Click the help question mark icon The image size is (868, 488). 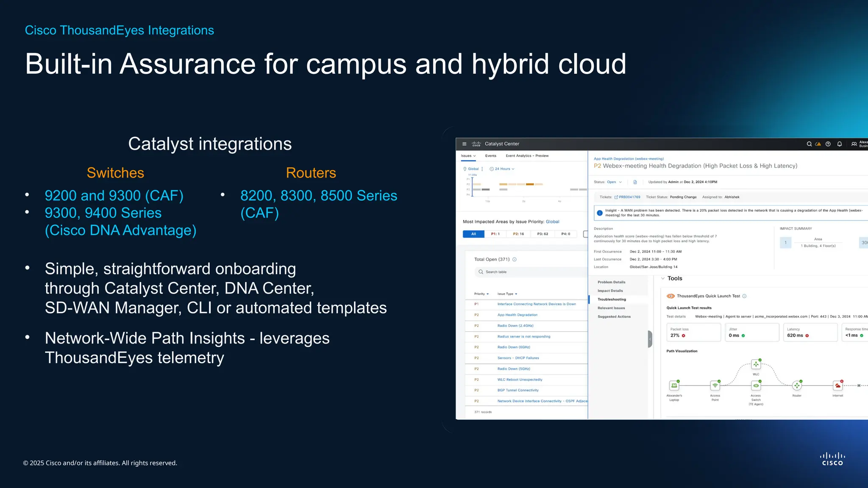[x=828, y=144]
